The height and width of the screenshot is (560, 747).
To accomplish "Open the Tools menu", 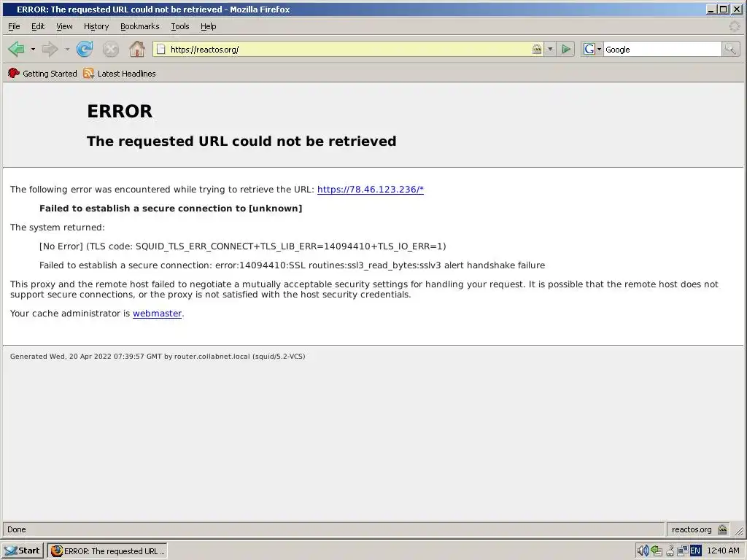I will point(180,26).
